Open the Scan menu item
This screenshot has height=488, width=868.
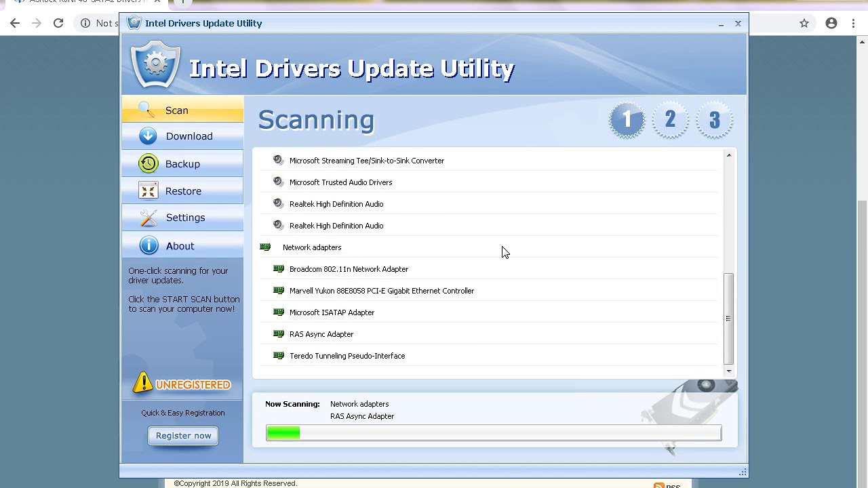point(182,110)
